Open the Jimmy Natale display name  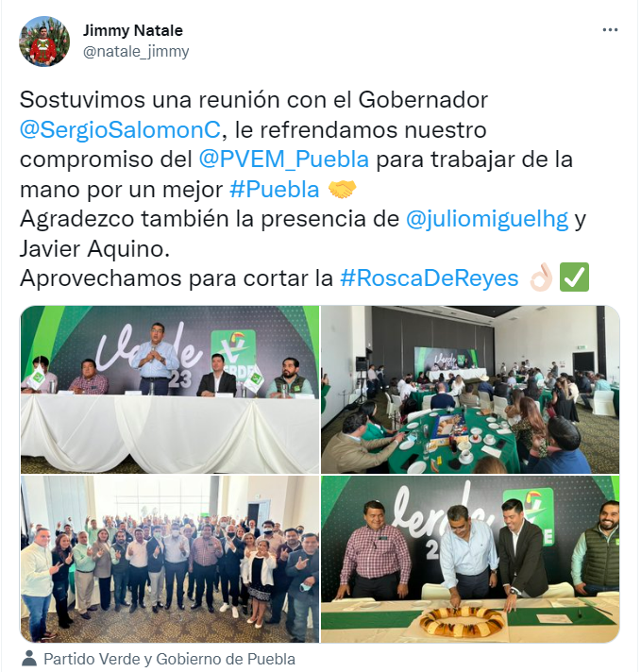point(132,30)
